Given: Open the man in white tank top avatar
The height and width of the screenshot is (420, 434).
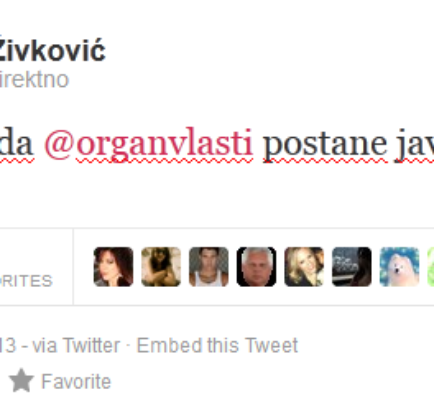Looking at the screenshot, I should pyautogui.click(x=209, y=267).
